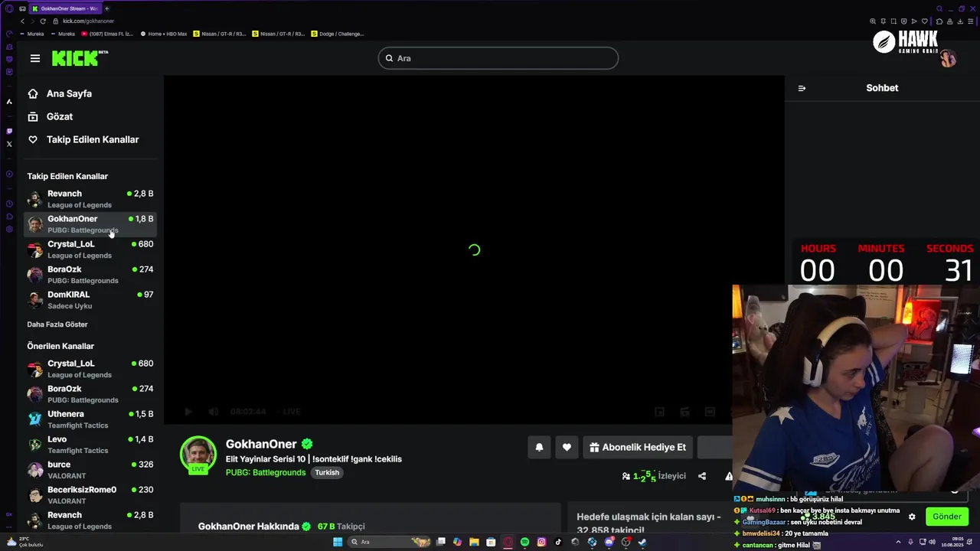Image resolution: width=980 pixels, height=551 pixels.
Task: Reload the page
Action: click(43, 21)
